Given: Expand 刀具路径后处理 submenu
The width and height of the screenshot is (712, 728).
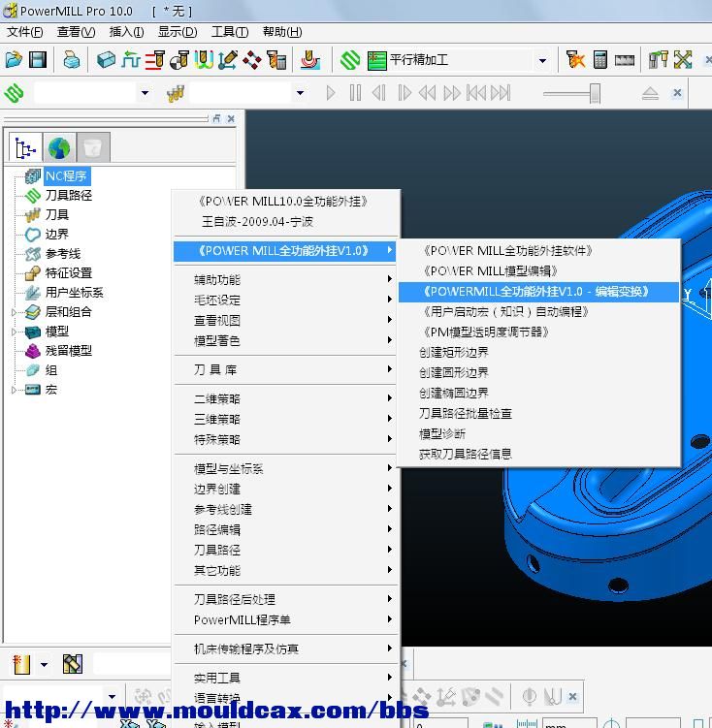Looking at the screenshot, I should point(285,599).
